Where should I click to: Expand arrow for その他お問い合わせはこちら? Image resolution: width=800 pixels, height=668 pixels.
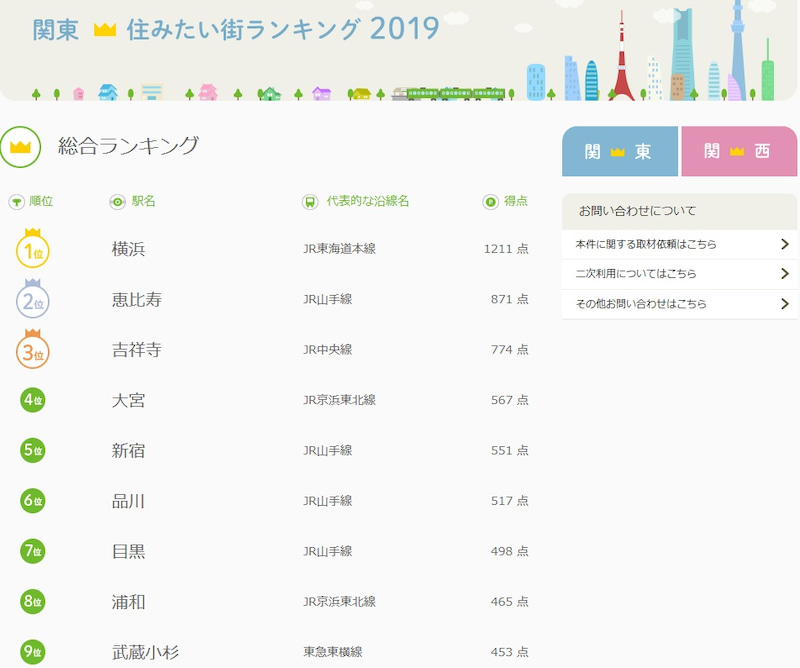coord(785,304)
